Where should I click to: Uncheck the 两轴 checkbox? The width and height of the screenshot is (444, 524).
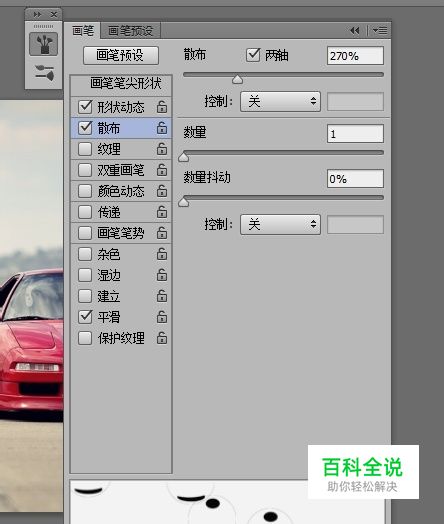[x=253, y=55]
